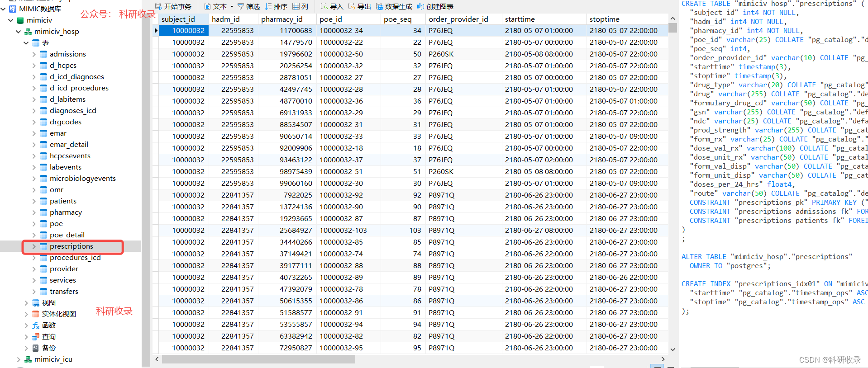This screenshot has width=868, height=368.
Task: Click the mimiciv database cylinder icon
Action: (20, 20)
